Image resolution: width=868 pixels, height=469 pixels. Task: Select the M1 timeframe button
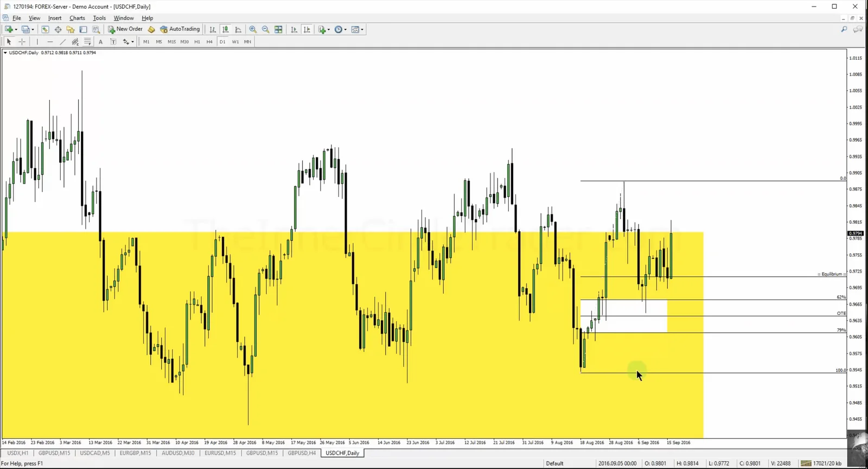coord(146,42)
